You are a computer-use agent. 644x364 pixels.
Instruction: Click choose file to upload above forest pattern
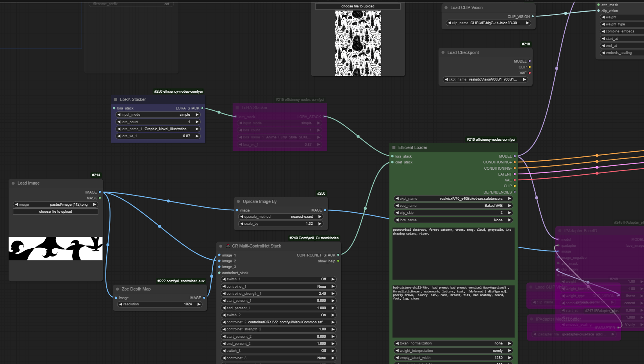[358, 6]
